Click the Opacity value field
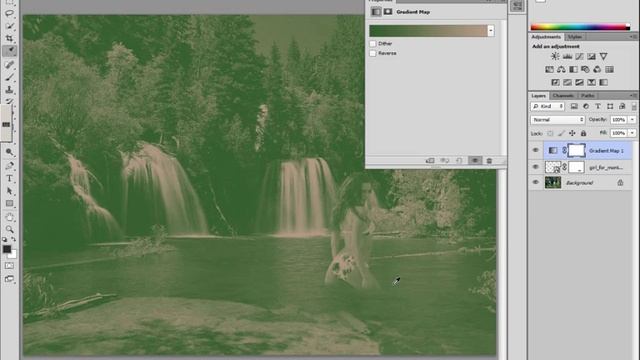Screen dimensions: 640x360 pos(619,120)
